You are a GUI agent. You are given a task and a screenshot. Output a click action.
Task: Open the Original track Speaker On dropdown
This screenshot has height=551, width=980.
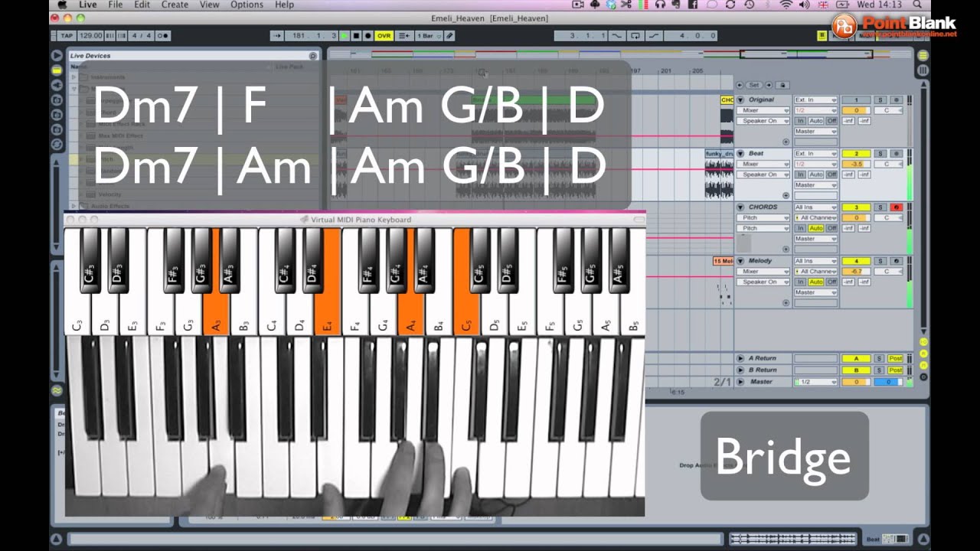pyautogui.click(x=763, y=121)
